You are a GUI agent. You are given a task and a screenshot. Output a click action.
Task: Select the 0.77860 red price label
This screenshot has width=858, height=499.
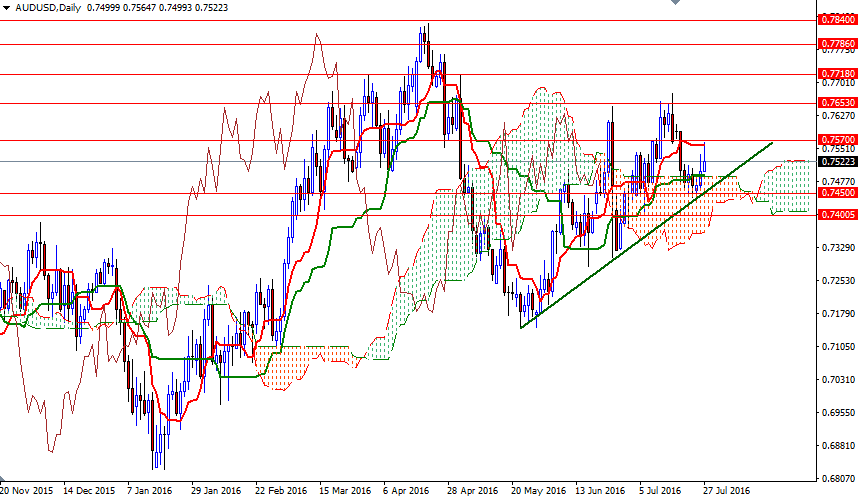(837, 44)
